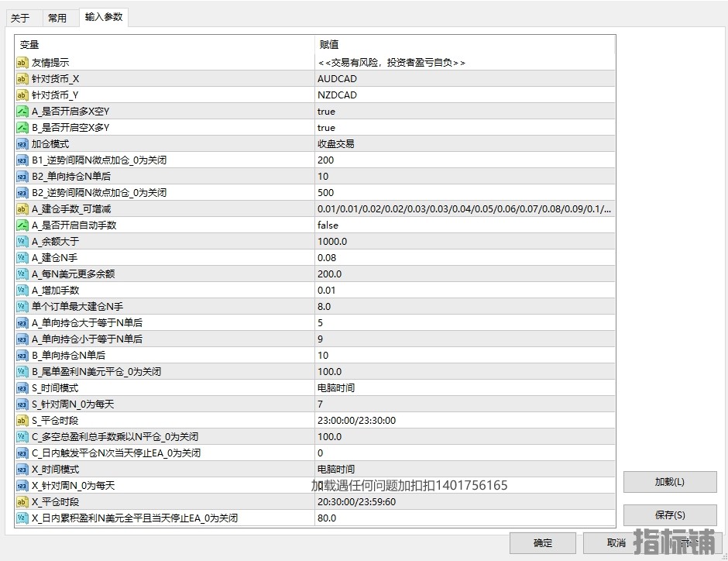Toggle false value of A_是否开启自动手数
The width and height of the screenshot is (728, 561).
[465, 225]
